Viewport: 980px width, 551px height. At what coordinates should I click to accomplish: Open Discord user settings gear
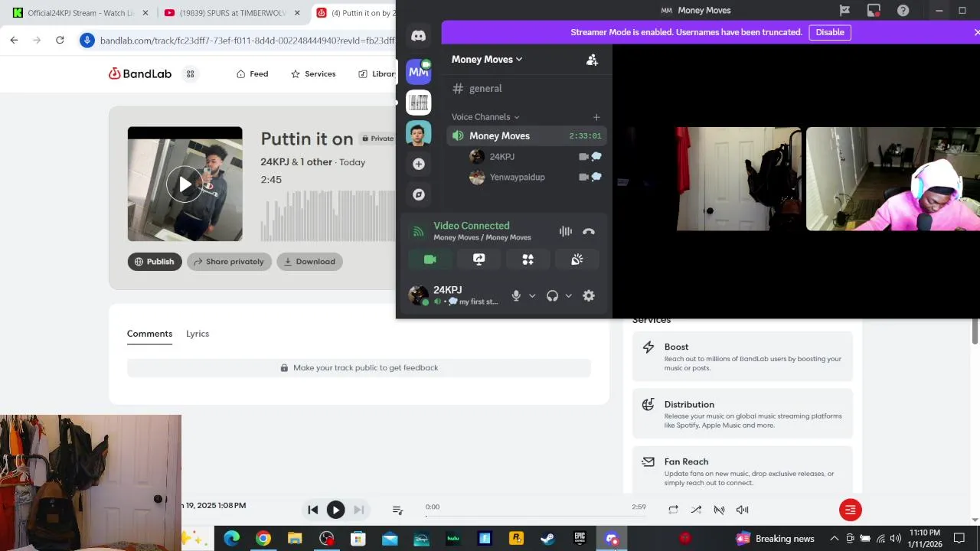(589, 296)
